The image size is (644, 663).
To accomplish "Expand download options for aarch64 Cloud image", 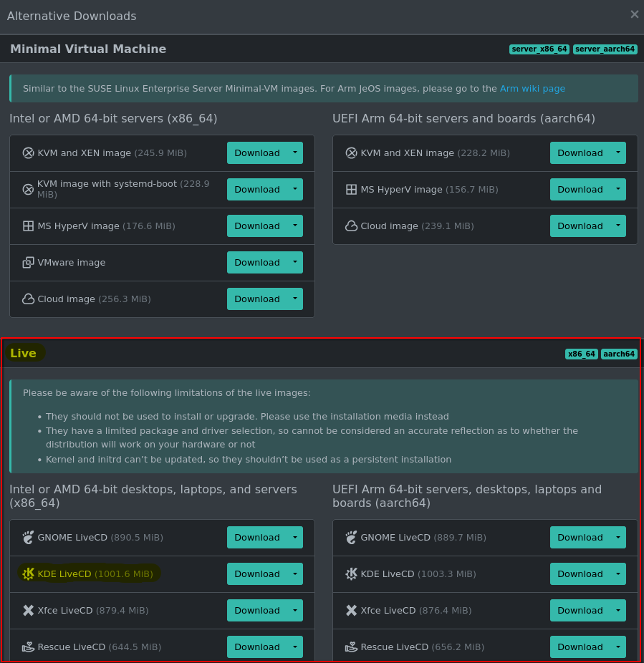I will [617, 226].
